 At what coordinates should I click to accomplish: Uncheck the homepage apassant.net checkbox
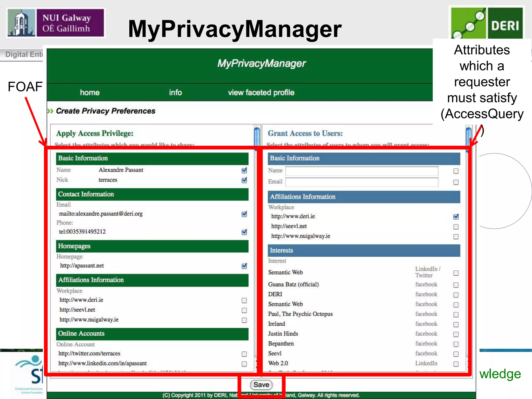click(244, 266)
